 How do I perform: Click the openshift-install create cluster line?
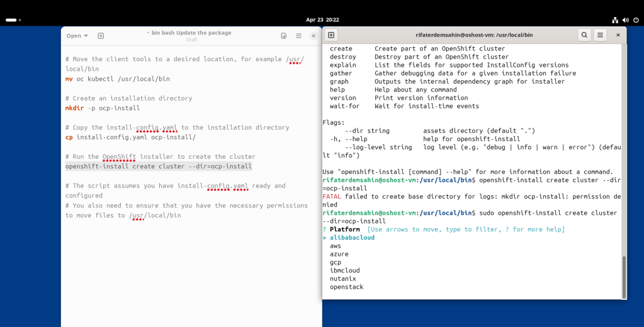click(159, 166)
